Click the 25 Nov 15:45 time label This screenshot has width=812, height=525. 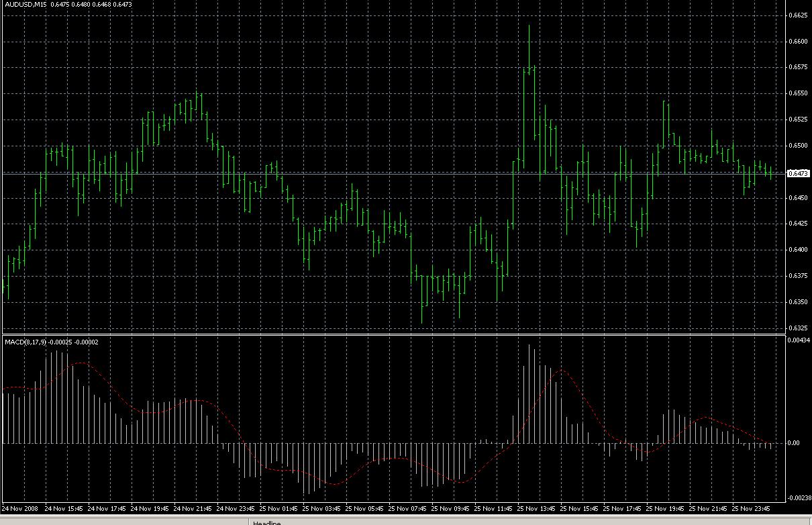coord(579,508)
